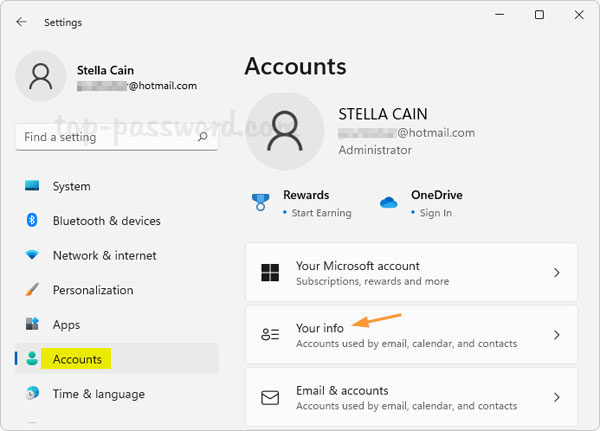Open Time & language settings
This screenshot has height=431, width=600.
(98, 394)
